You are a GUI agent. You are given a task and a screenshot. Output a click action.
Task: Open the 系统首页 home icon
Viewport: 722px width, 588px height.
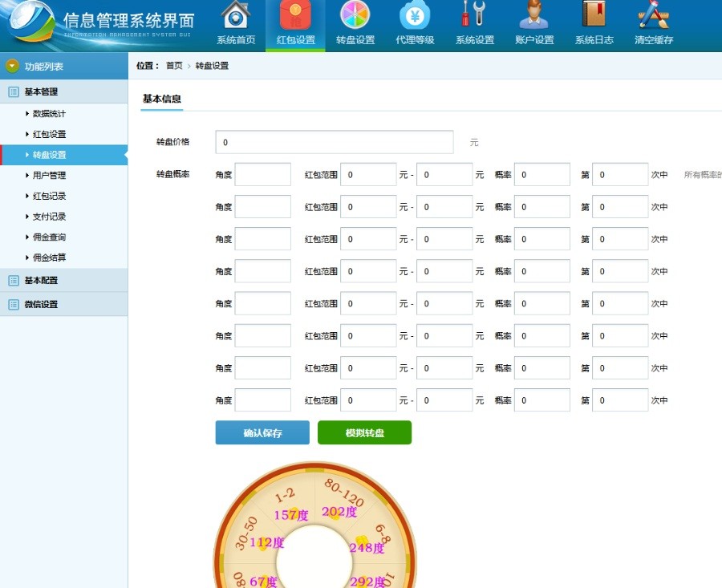click(236, 16)
